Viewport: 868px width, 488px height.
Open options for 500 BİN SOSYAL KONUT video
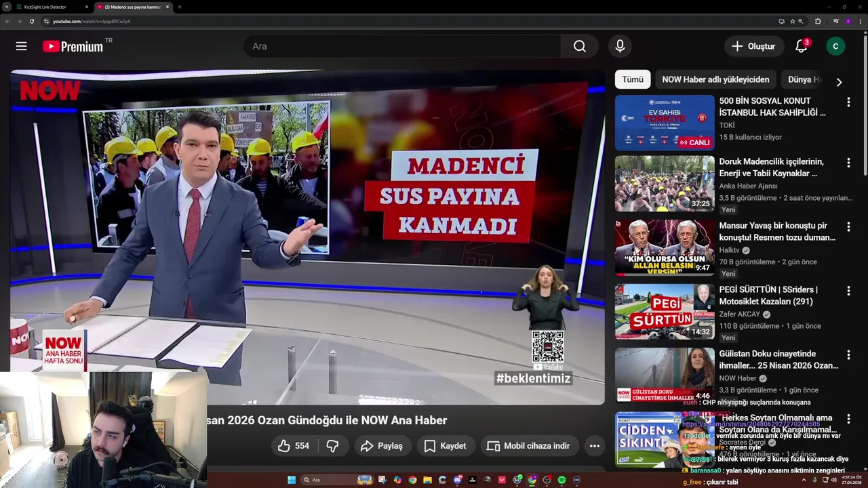[848, 102]
